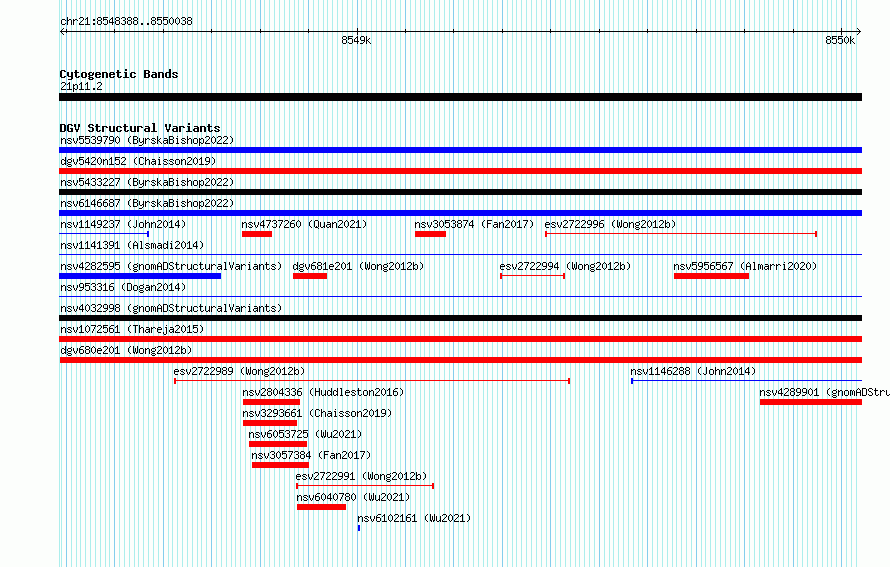
Task: Select the esv2722991 (Wong2012b) label
Action: pyautogui.click(x=361, y=476)
